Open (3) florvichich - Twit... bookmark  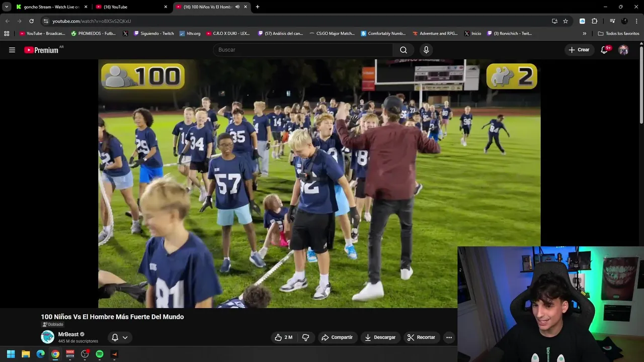pos(509,34)
